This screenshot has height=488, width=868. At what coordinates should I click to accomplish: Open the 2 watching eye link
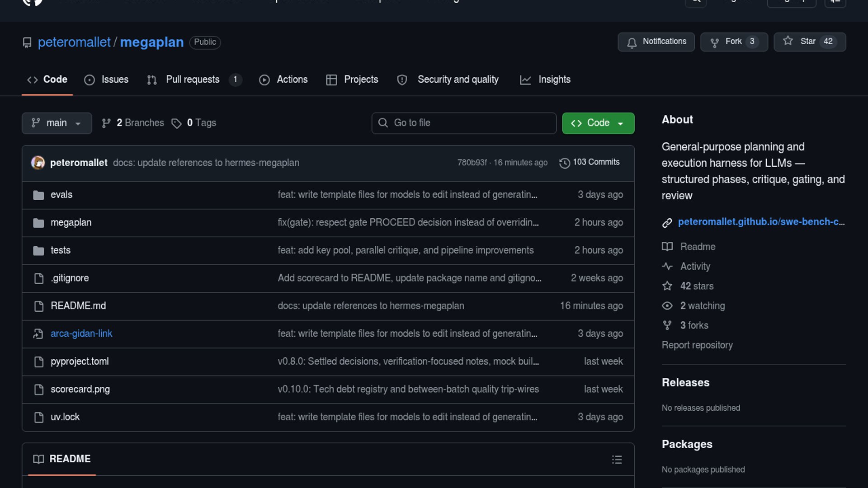point(702,306)
